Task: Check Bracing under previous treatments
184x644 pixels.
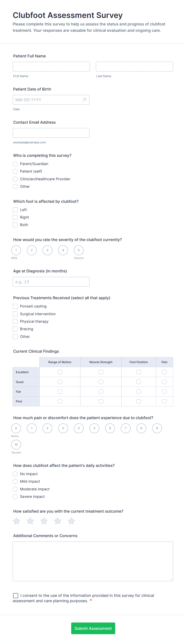Action: [15, 329]
